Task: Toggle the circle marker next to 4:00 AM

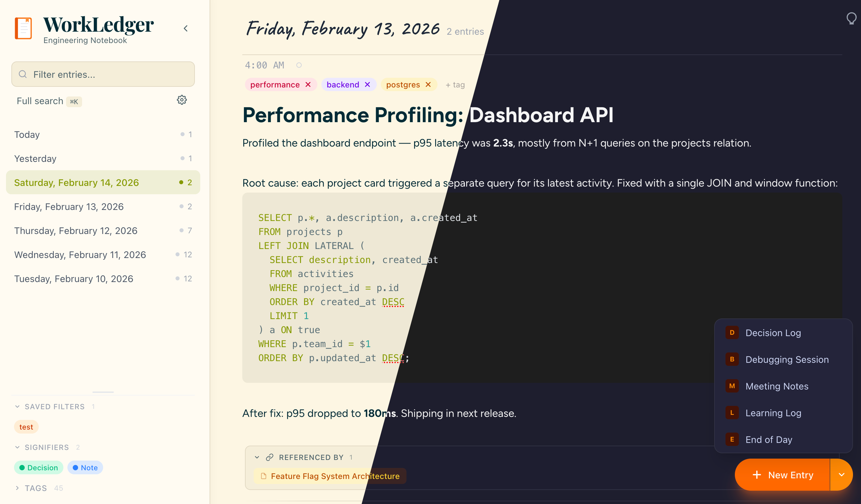Action: point(299,65)
